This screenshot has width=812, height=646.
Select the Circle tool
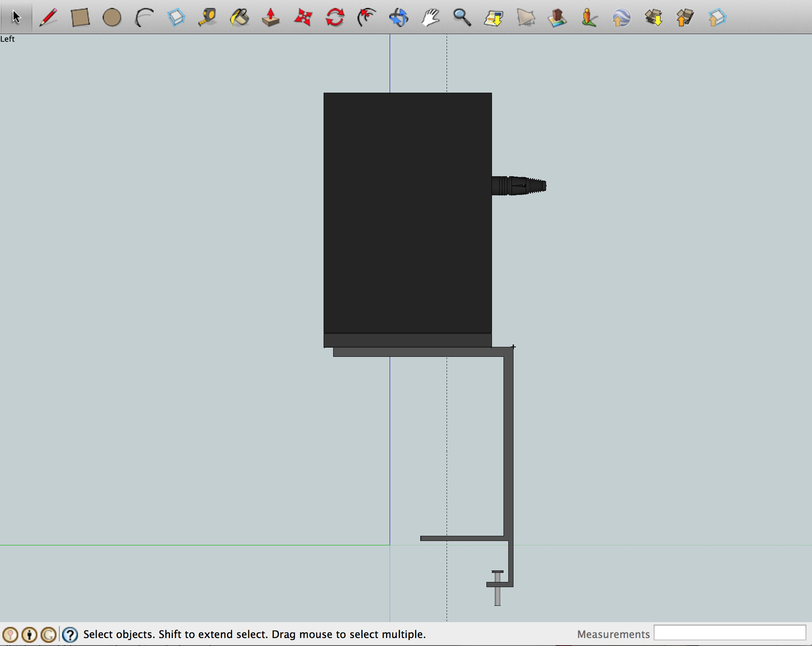(112, 18)
